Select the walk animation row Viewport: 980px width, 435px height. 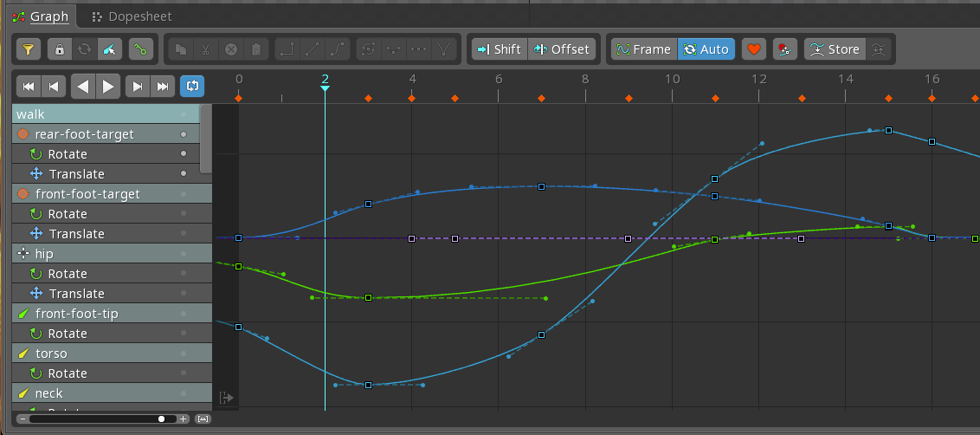click(x=106, y=114)
